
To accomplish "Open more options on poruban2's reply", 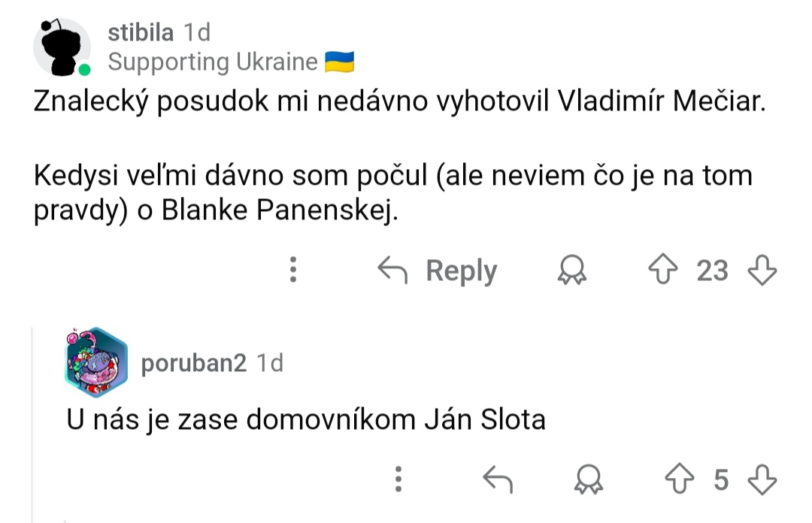I will pyautogui.click(x=399, y=479).
